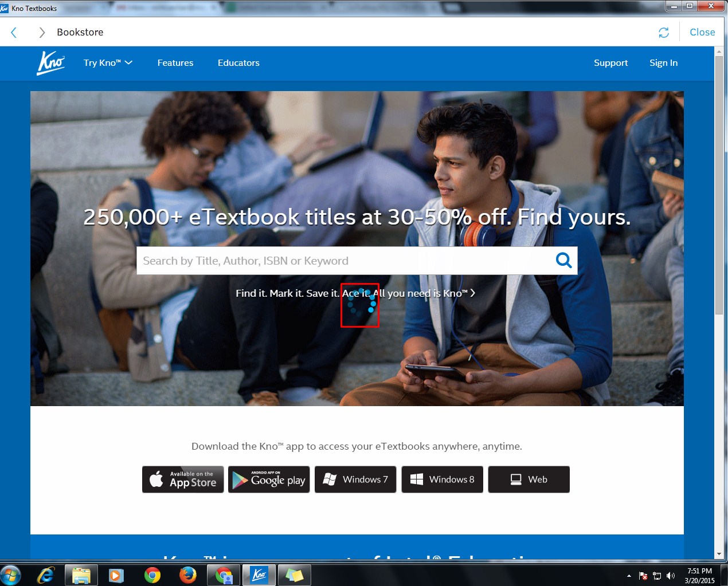728x586 pixels.
Task: Show hidden system tray icons
Action: point(629,576)
